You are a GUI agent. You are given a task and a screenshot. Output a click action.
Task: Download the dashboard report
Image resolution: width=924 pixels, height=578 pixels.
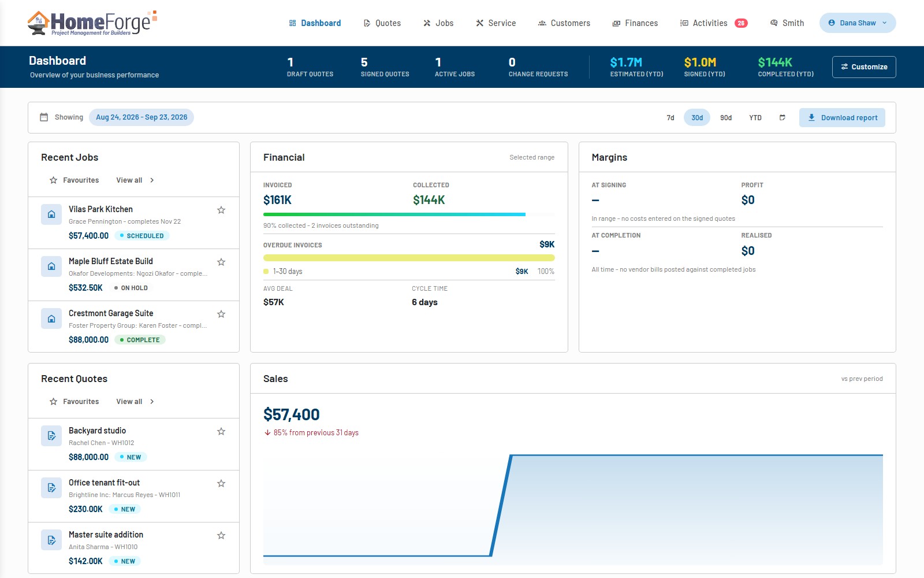click(x=842, y=117)
